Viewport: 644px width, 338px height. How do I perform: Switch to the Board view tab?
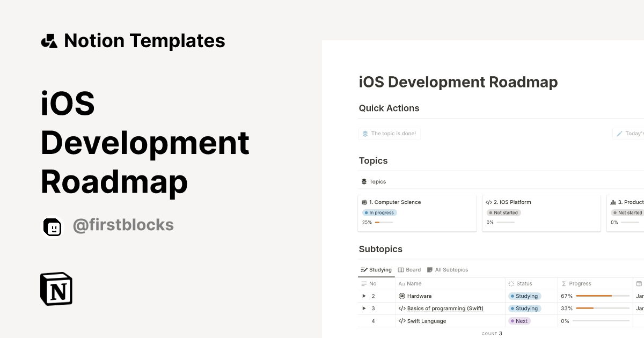pyautogui.click(x=409, y=269)
